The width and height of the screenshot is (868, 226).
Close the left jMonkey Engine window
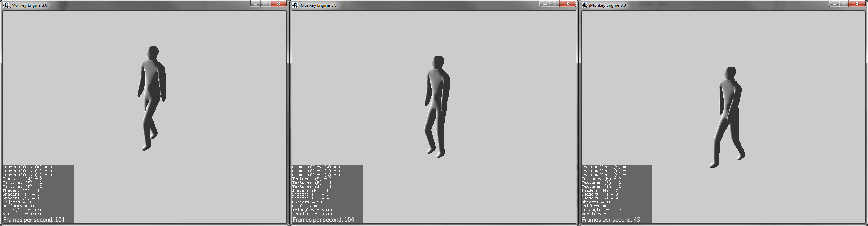coord(278,4)
